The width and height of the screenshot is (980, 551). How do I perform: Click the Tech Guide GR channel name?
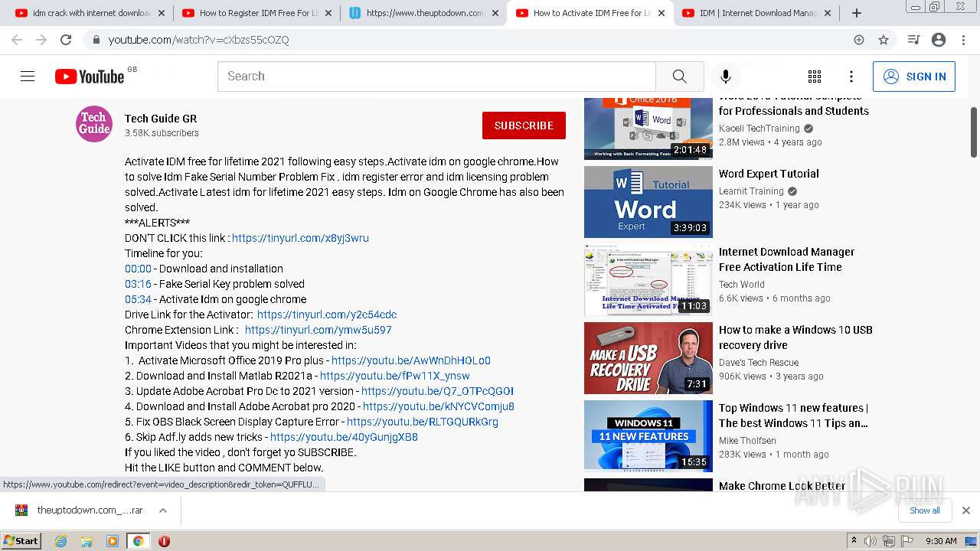coord(161,119)
